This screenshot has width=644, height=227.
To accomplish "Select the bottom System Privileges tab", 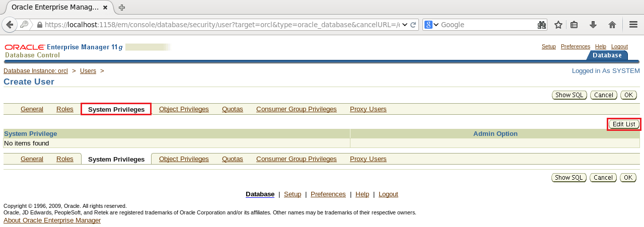I will [x=116, y=159].
